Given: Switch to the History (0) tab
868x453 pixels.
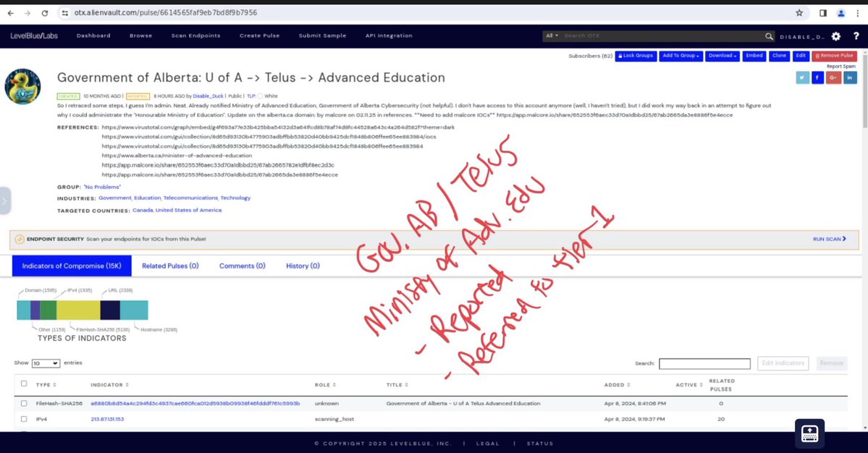Looking at the screenshot, I should (303, 266).
